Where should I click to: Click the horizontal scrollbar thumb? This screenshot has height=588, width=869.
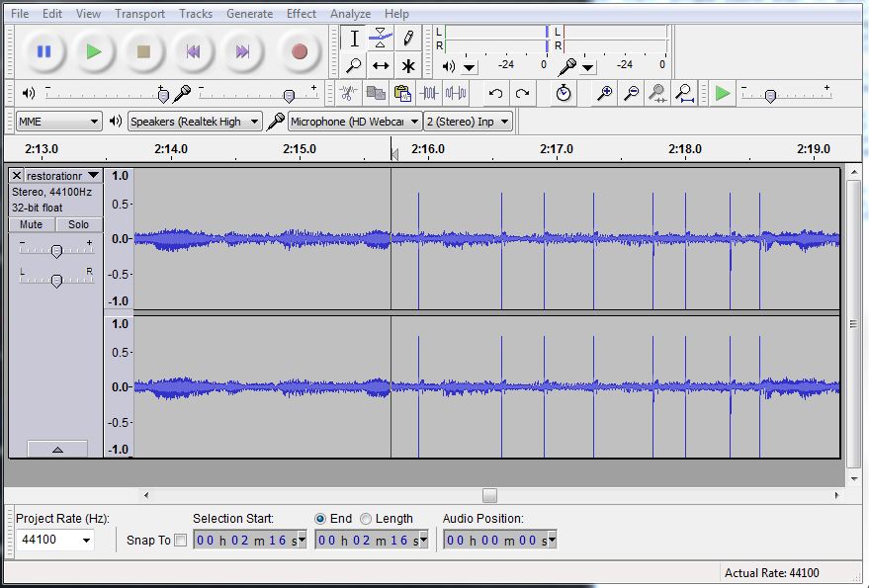489,495
